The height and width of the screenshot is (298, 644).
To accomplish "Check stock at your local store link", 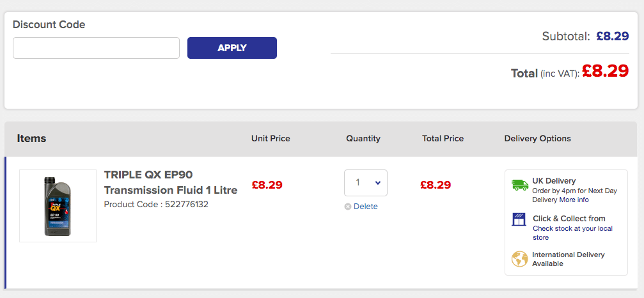I will coord(572,233).
